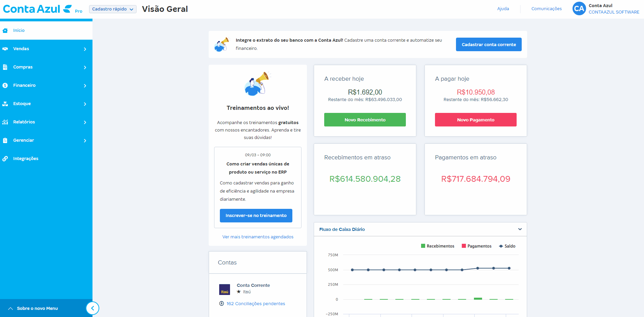Click the Novo Recebimento button
This screenshot has height=317, width=644.
(365, 120)
